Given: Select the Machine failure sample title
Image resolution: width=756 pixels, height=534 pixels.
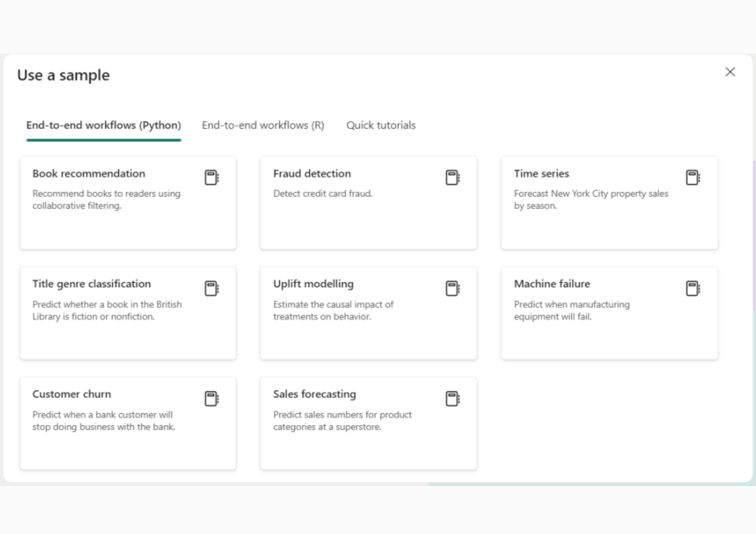Looking at the screenshot, I should 552,284.
